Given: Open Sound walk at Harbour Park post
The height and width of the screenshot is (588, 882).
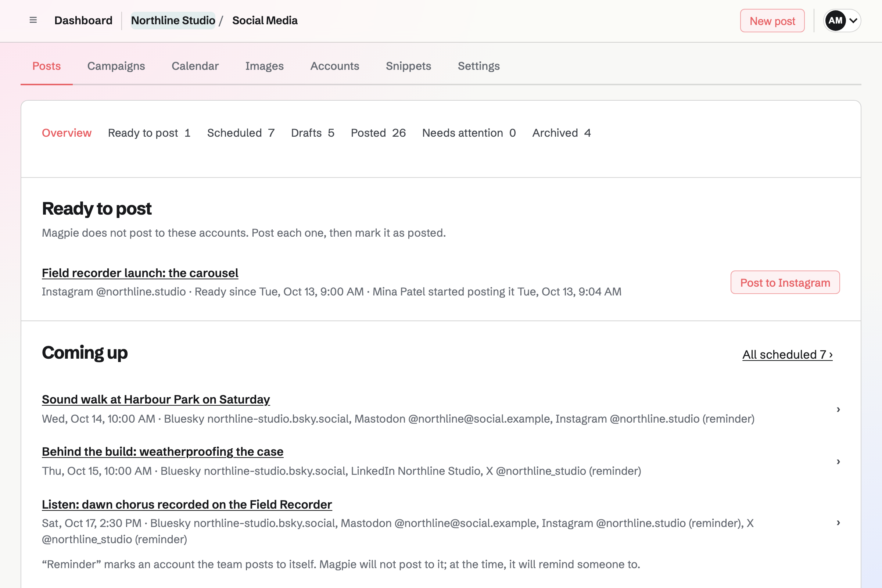Looking at the screenshot, I should pos(155,399).
